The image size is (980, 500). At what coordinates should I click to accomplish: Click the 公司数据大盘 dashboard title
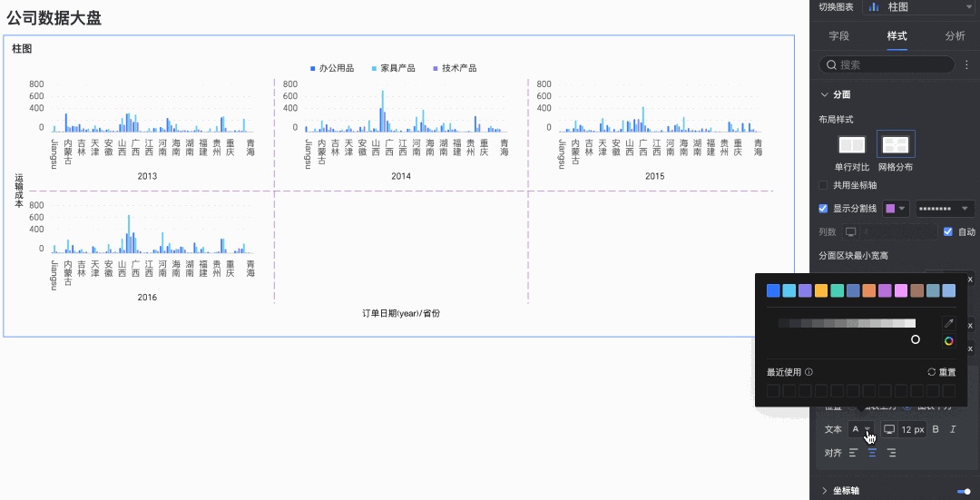click(54, 18)
